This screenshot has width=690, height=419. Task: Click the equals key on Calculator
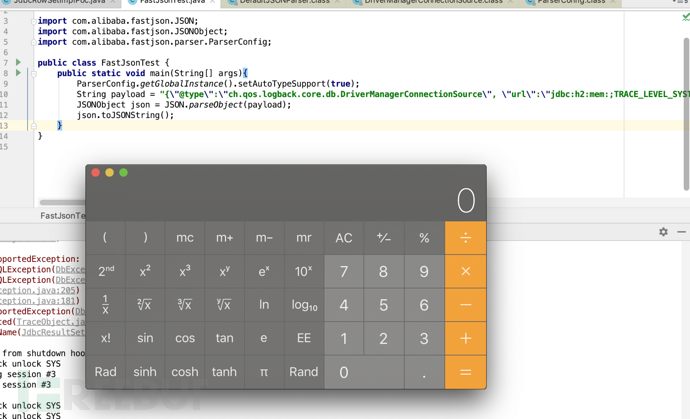tap(466, 372)
